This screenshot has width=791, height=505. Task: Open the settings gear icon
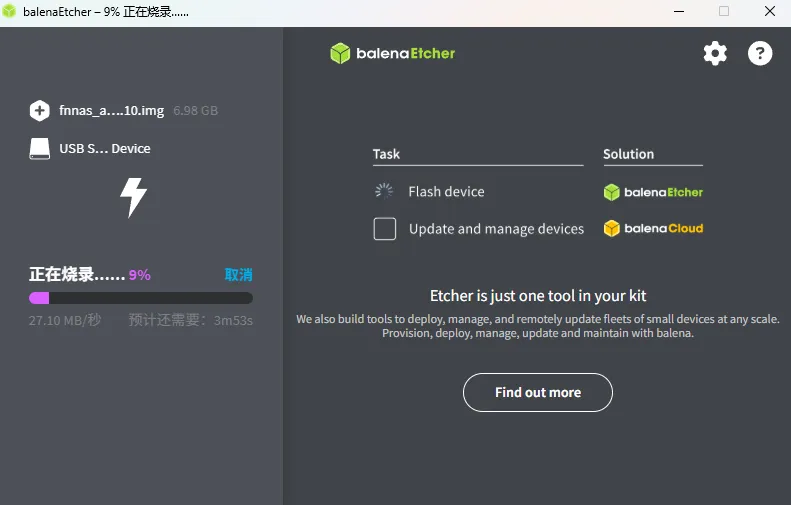point(715,53)
